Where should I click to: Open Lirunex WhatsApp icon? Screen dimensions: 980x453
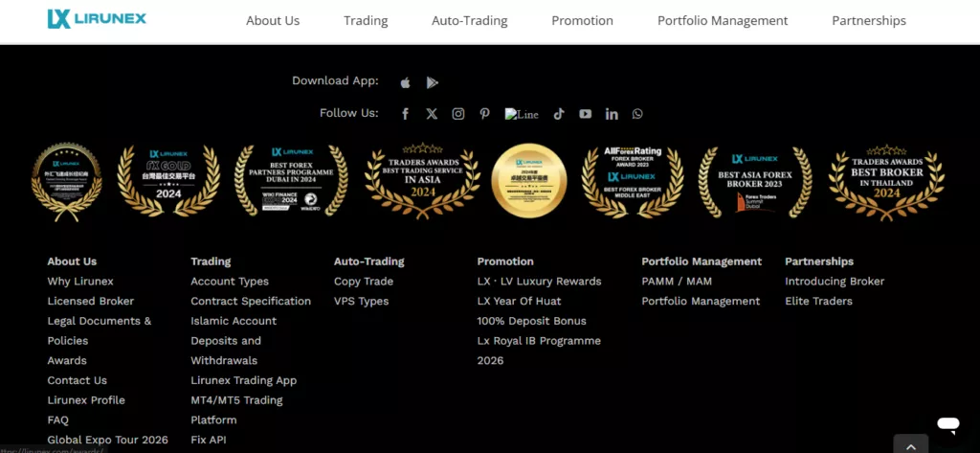point(636,114)
